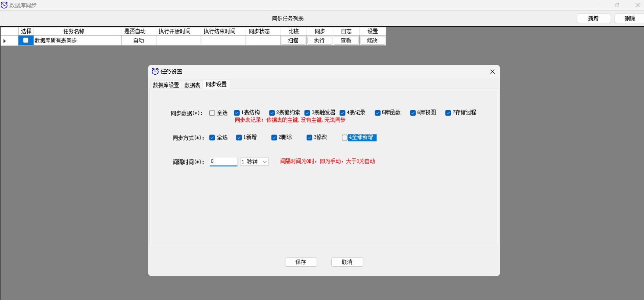The width and height of the screenshot is (644, 300).
Task: Click 执行 button in task row
Action: (x=319, y=41)
